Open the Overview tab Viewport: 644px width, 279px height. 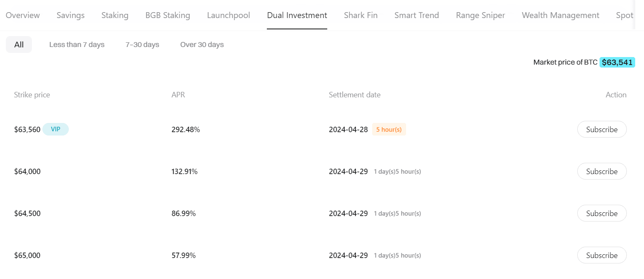point(23,16)
